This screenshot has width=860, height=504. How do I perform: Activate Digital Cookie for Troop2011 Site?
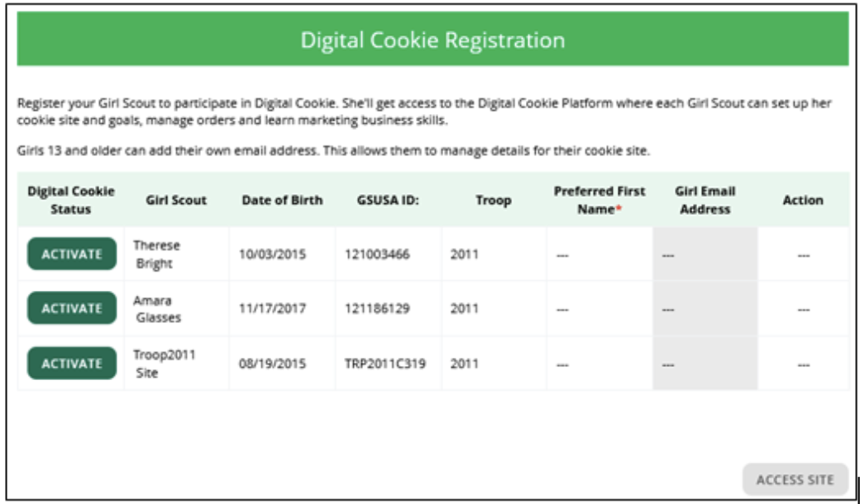(72, 363)
